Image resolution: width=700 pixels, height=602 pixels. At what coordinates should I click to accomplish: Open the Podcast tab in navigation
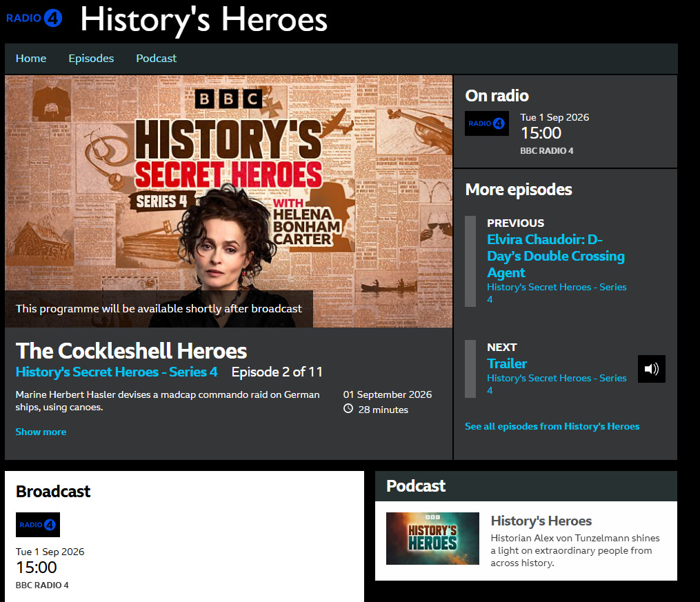(157, 59)
